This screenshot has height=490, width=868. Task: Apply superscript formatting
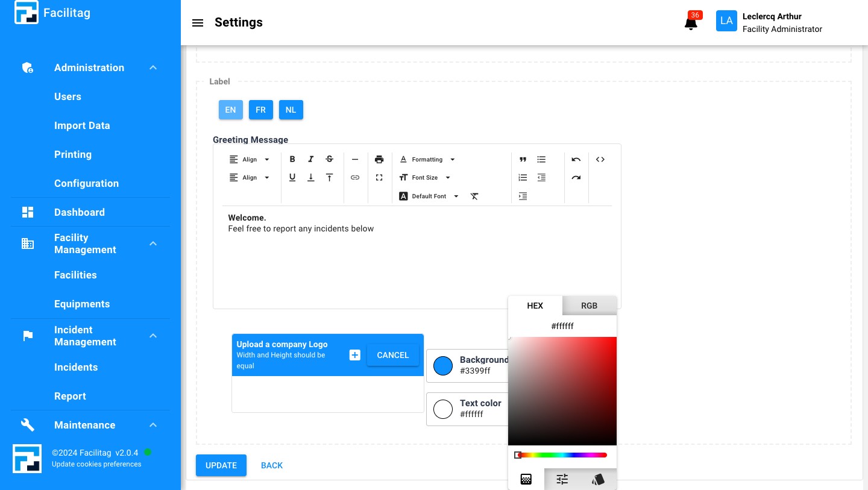tap(329, 177)
